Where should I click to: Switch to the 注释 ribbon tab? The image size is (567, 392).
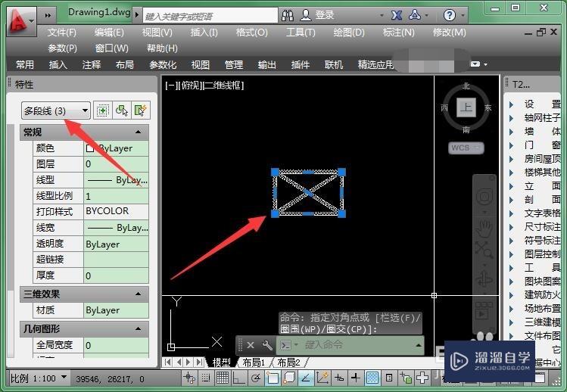[92, 65]
